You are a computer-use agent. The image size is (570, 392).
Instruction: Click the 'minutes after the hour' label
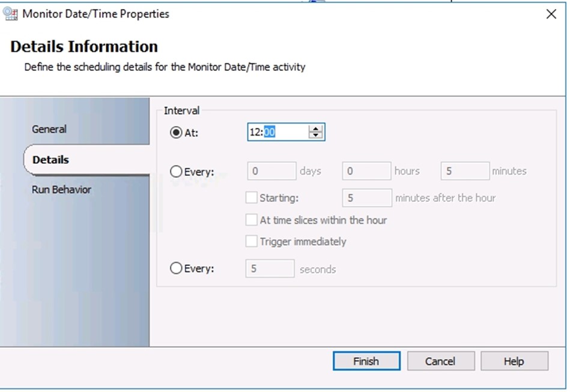(x=445, y=198)
